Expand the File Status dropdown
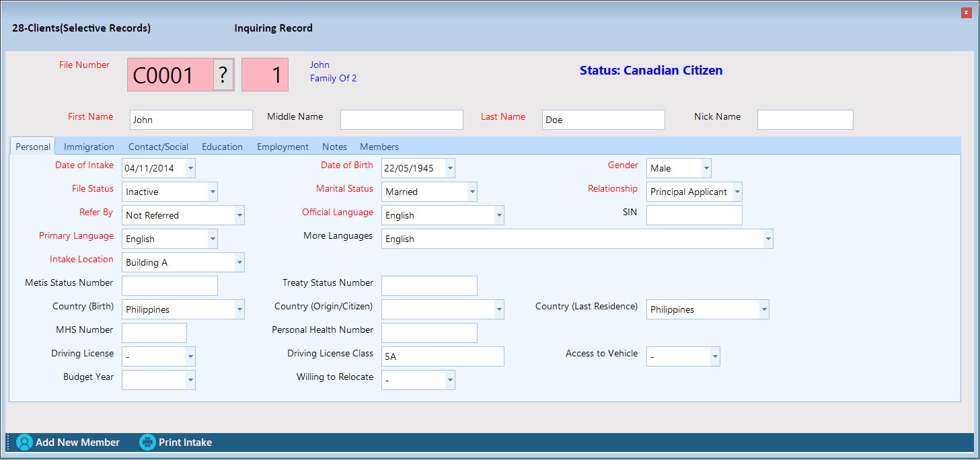This screenshot has height=460, width=980. (213, 192)
